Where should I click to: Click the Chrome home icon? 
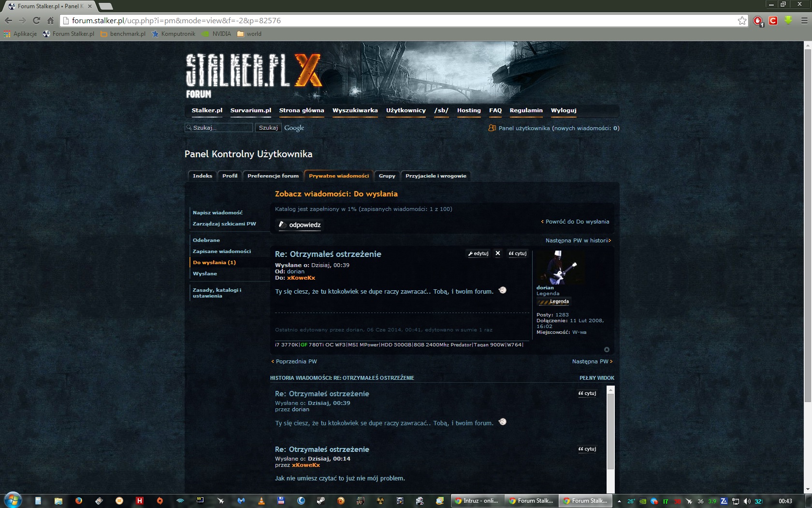pos(50,20)
